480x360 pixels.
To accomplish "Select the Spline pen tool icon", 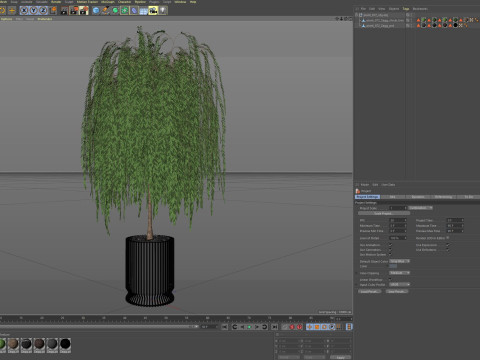I will (105, 10).
